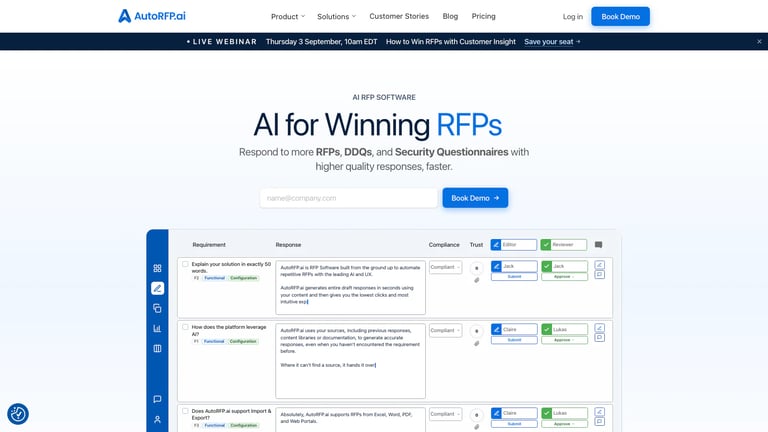Viewport: 768px width, 432px height.
Task: Click the Functional tag in 'platform leverage AI' row
Action: (x=214, y=341)
